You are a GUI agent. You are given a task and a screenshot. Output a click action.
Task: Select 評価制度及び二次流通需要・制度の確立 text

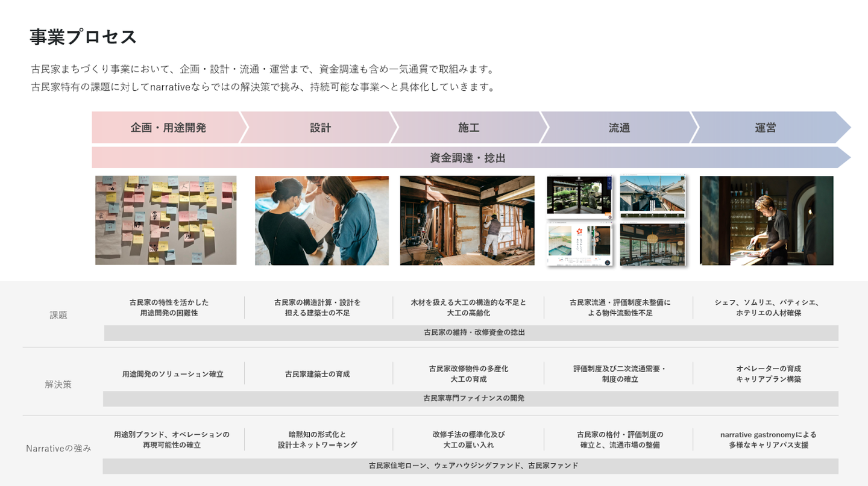coord(620,374)
